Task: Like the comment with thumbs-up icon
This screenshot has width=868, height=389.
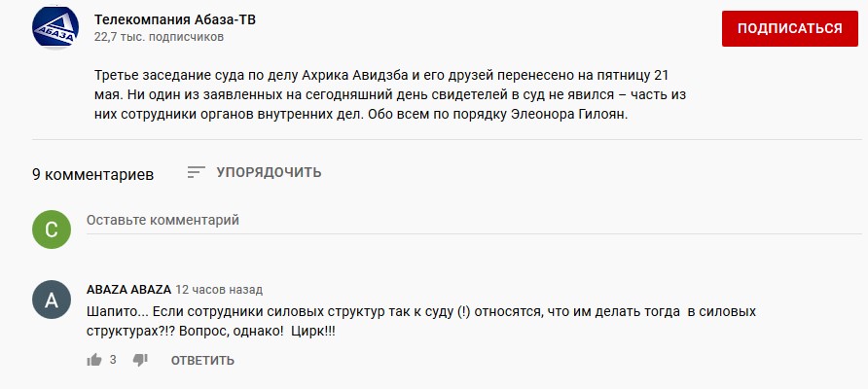Action: point(94,360)
